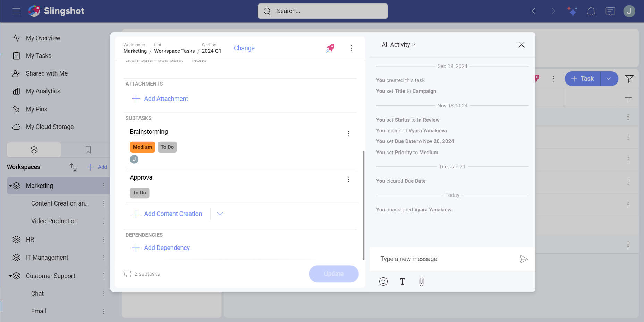644x322 pixels.
Task: Open Video Production options menu
Action: [x=103, y=221]
